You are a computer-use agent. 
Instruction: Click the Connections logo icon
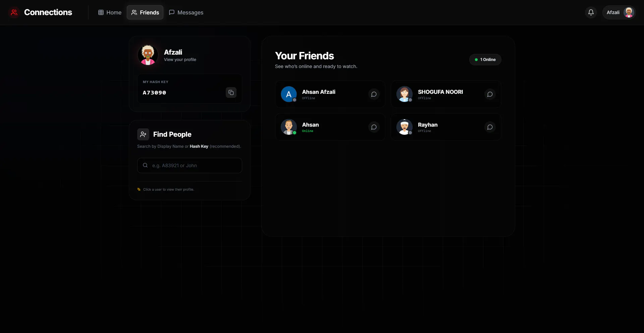pyautogui.click(x=14, y=12)
